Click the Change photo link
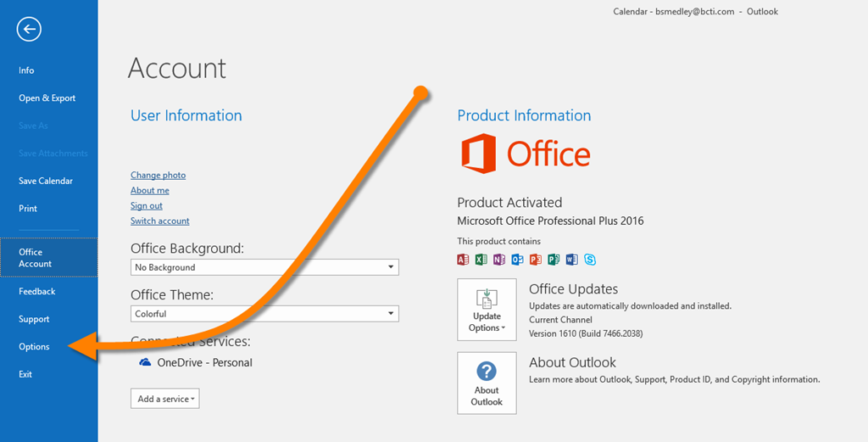 coord(158,175)
